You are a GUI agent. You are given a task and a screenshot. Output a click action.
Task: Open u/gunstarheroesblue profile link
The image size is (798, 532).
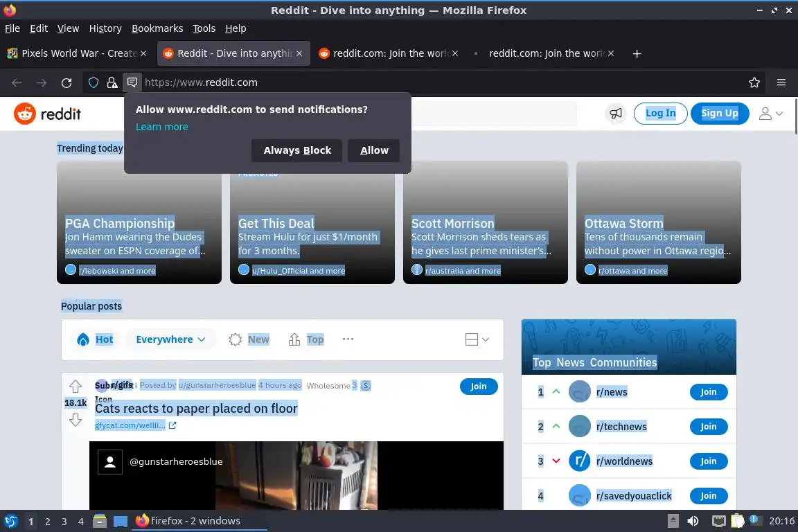point(218,385)
